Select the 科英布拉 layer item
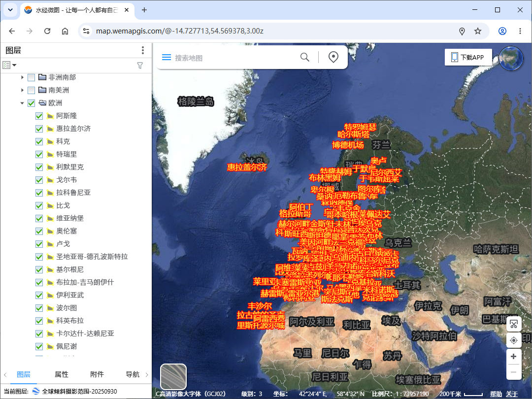The width and height of the screenshot is (532, 399). pos(70,321)
